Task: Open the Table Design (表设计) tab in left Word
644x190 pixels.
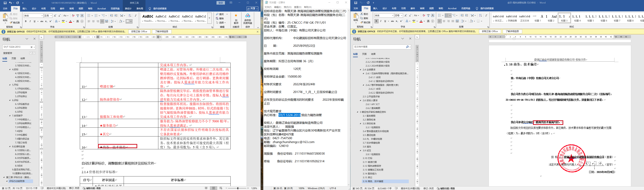Action: (128, 8)
